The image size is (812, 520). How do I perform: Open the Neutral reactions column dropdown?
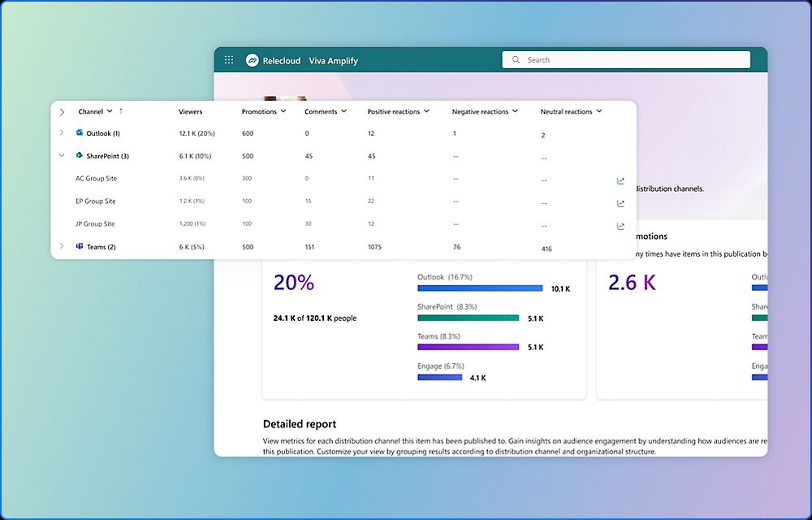coord(599,110)
